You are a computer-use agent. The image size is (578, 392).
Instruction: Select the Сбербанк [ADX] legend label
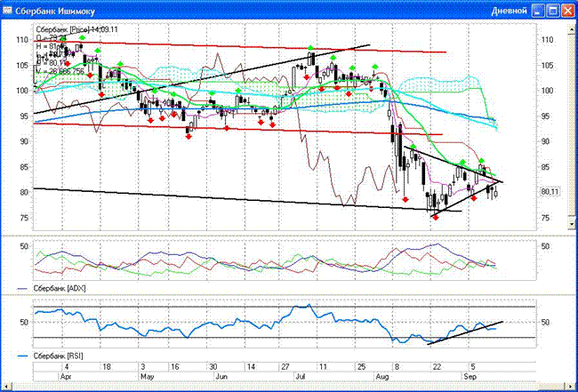point(60,289)
